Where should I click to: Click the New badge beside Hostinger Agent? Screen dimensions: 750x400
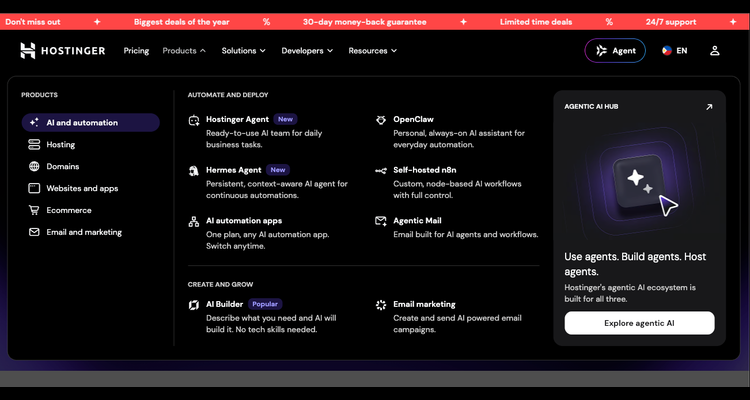click(x=286, y=119)
